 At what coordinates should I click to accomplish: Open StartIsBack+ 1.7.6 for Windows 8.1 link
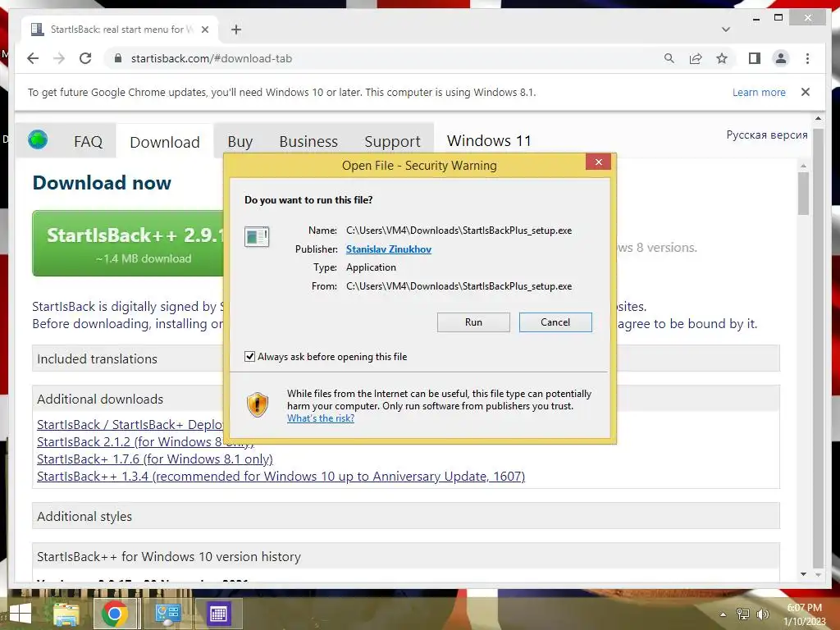[x=155, y=459]
